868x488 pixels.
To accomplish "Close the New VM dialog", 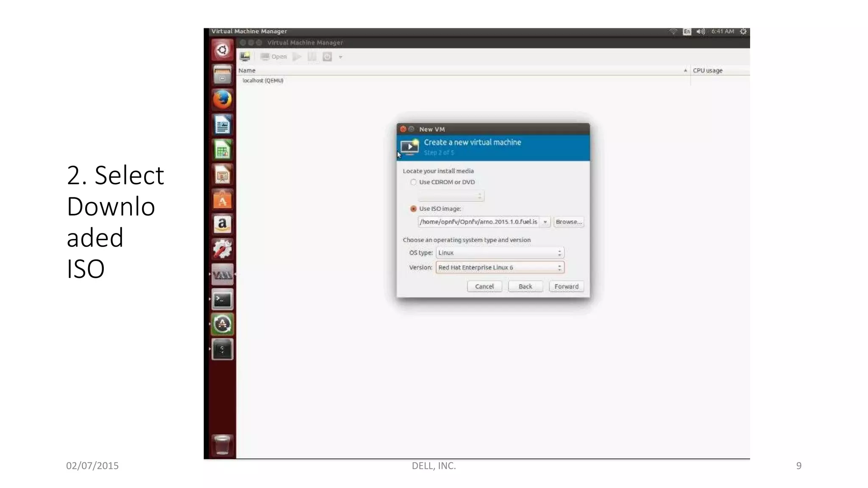I will (403, 129).
